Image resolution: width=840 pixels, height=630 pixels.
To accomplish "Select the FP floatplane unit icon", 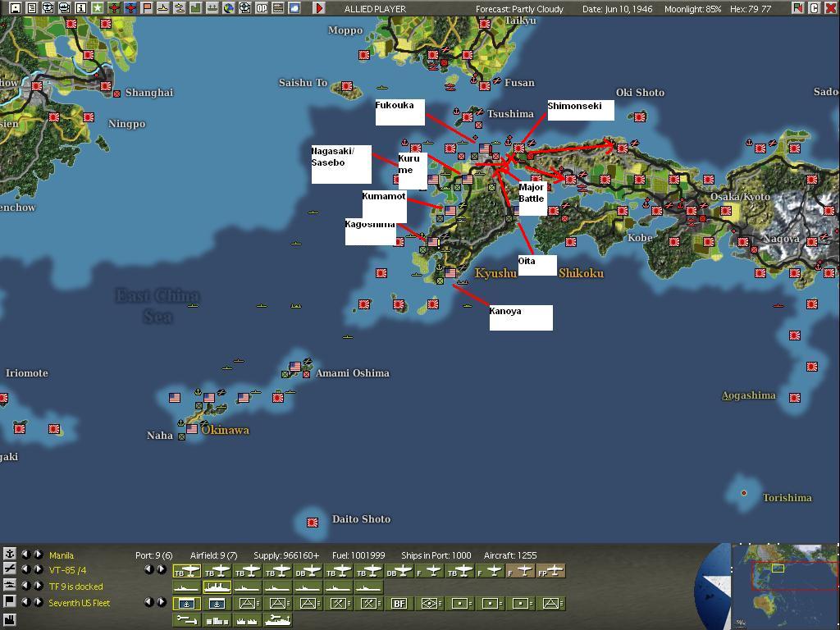I will pyautogui.click(x=551, y=572).
